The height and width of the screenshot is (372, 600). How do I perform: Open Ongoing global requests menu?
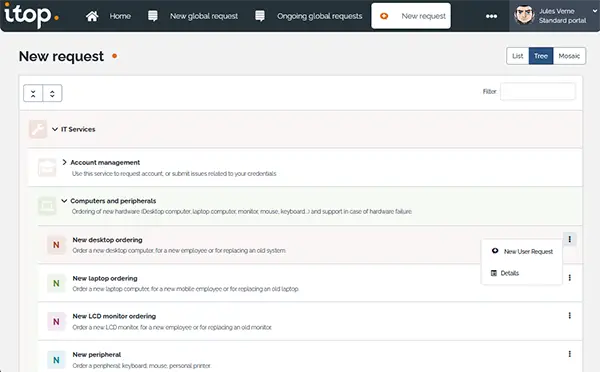(320, 16)
